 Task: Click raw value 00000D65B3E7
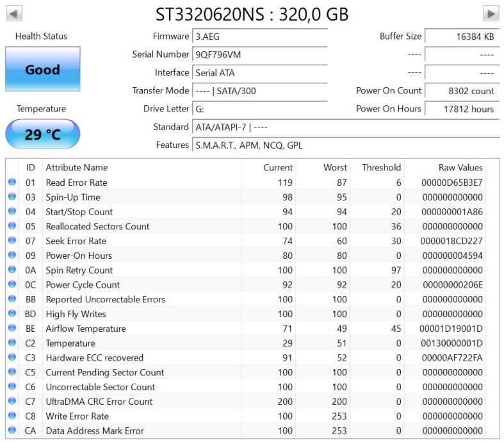pos(452,183)
